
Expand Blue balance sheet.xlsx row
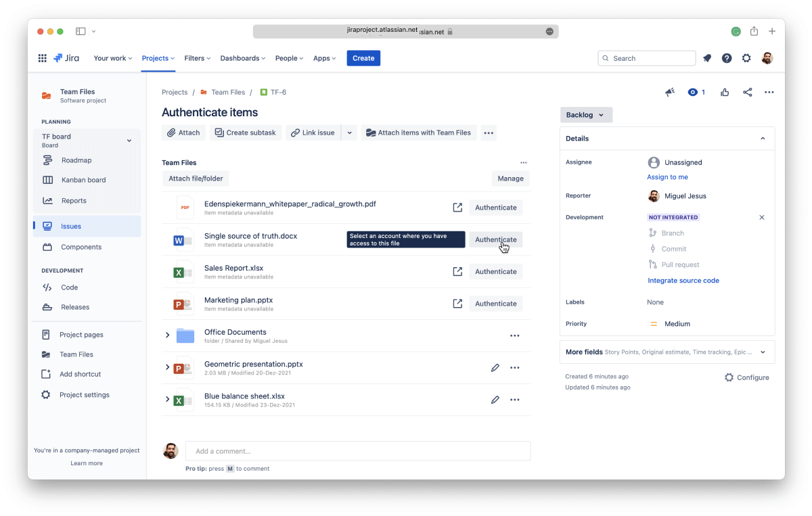(168, 400)
